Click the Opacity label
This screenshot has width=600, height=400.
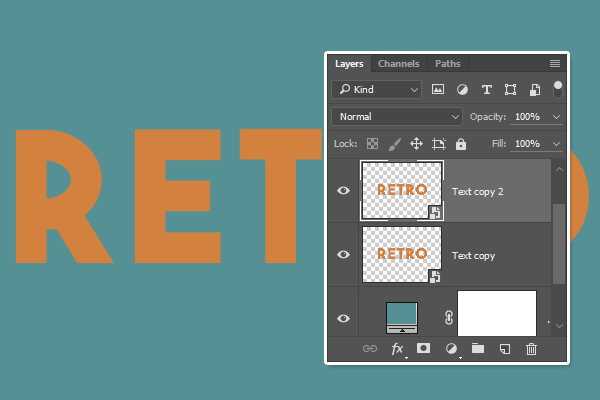pyautogui.click(x=488, y=117)
